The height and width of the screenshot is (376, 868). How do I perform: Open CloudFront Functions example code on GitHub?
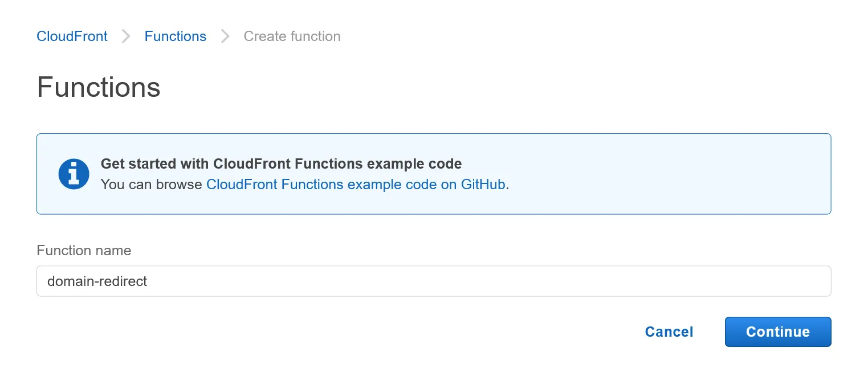pos(354,184)
